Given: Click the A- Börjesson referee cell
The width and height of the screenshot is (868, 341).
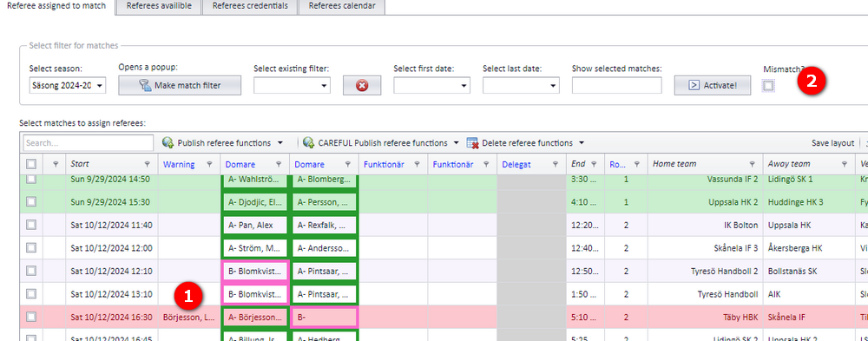Looking at the screenshot, I should point(255,318).
